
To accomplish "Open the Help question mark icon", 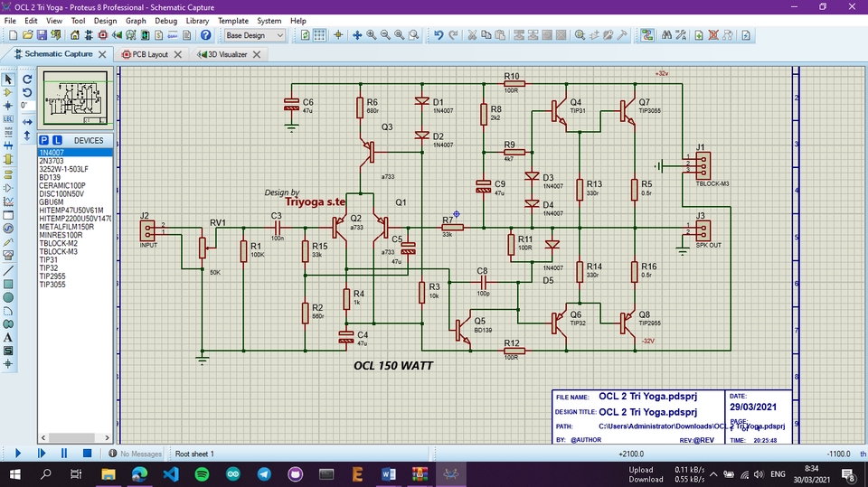I will (x=205, y=35).
